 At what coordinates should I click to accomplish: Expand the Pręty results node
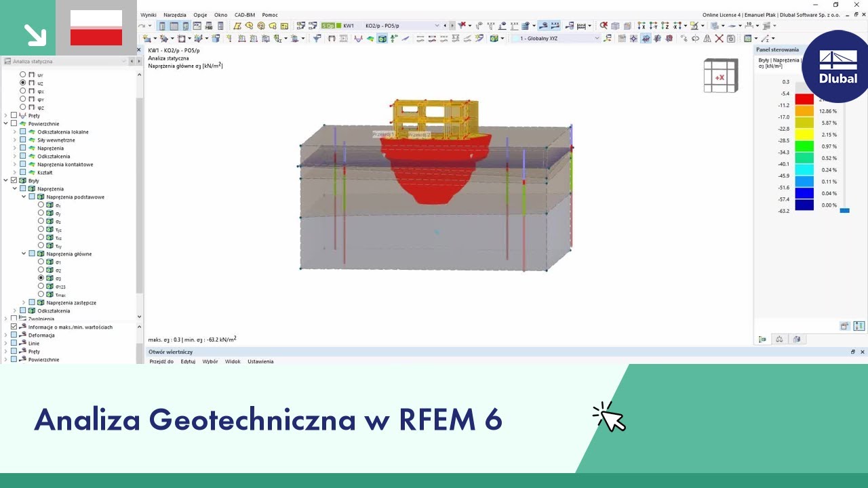[5, 115]
